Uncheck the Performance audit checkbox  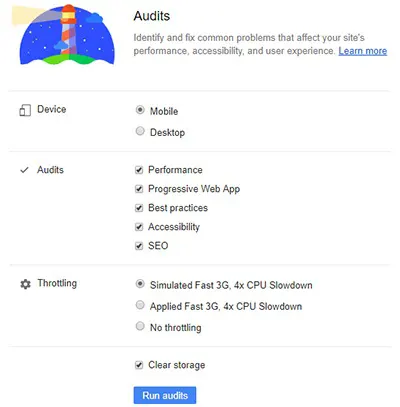pyautogui.click(x=139, y=170)
